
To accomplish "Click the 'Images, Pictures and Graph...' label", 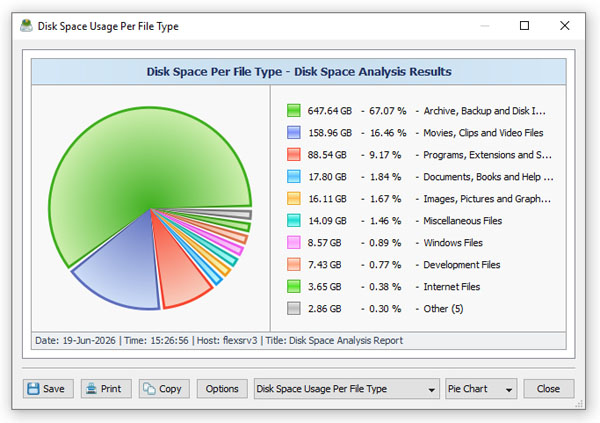I will point(487,199).
